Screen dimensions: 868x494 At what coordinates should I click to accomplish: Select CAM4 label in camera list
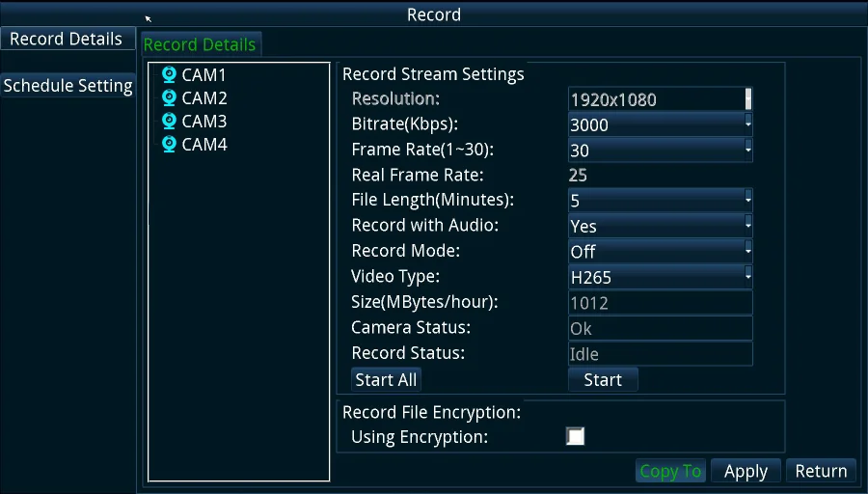point(204,145)
